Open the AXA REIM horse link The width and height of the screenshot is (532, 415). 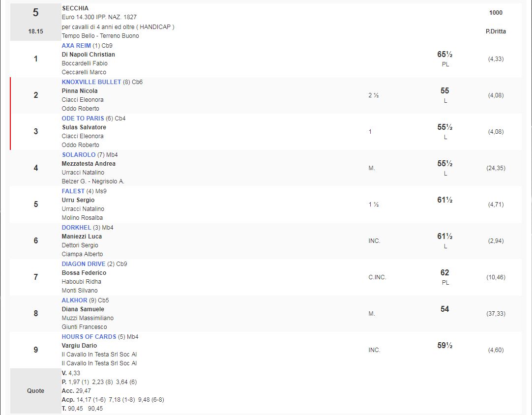(76, 46)
